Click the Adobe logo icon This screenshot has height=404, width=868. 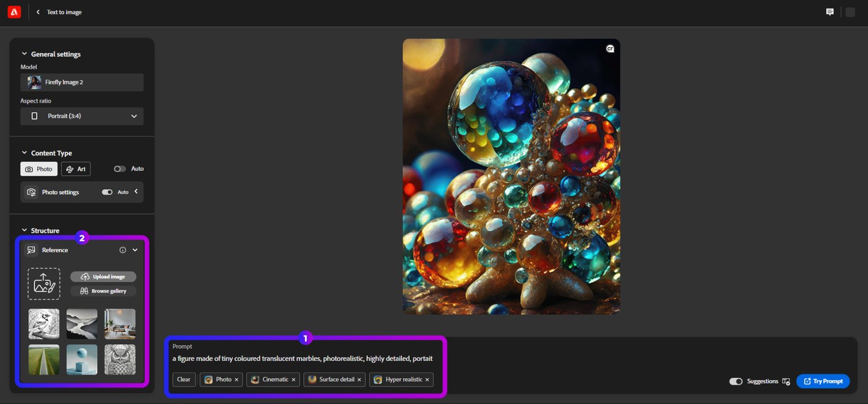coord(14,11)
